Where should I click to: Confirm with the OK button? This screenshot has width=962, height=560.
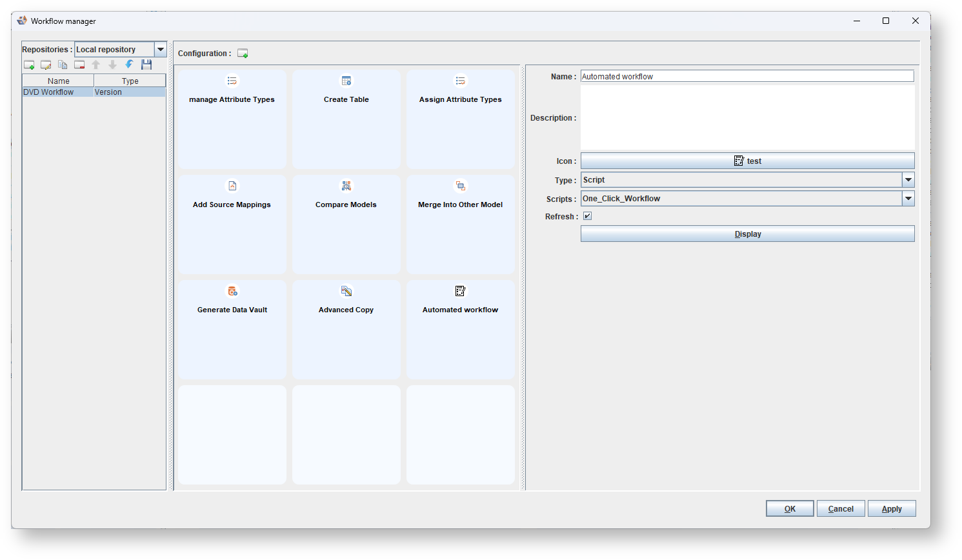790,508
